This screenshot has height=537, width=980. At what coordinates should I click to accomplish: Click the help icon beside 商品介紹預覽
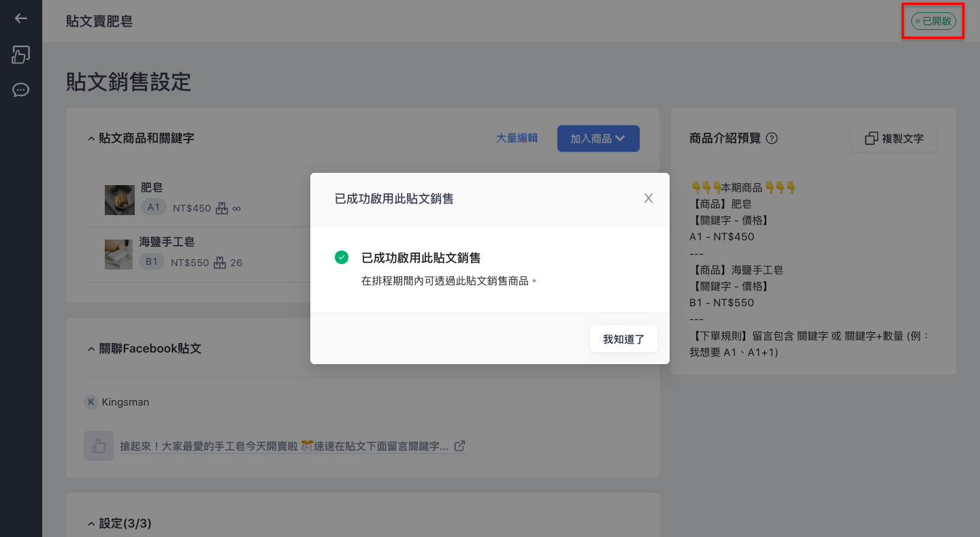(772, 138)
